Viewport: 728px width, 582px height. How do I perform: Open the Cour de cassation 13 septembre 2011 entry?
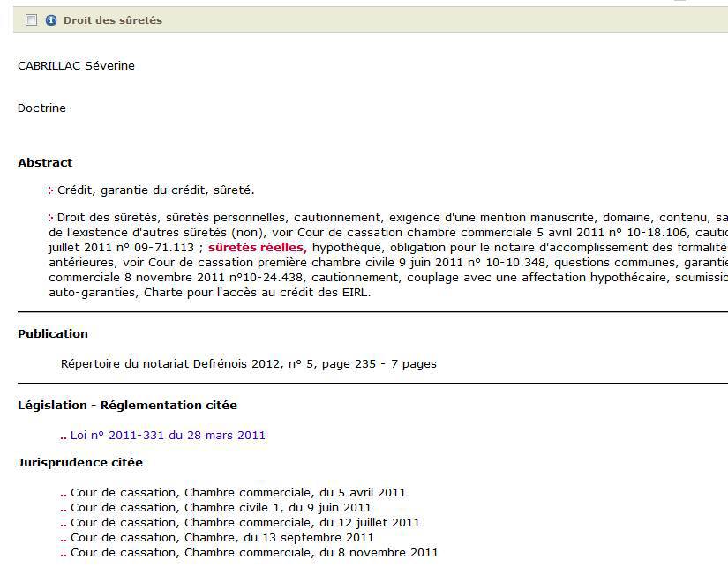pyautogui.click(x=221, y=538)
